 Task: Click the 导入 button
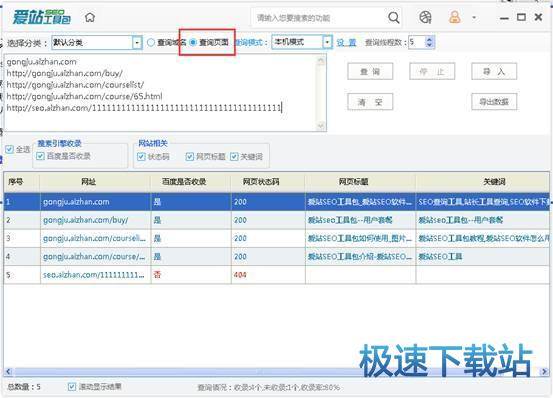coord(494,72)
